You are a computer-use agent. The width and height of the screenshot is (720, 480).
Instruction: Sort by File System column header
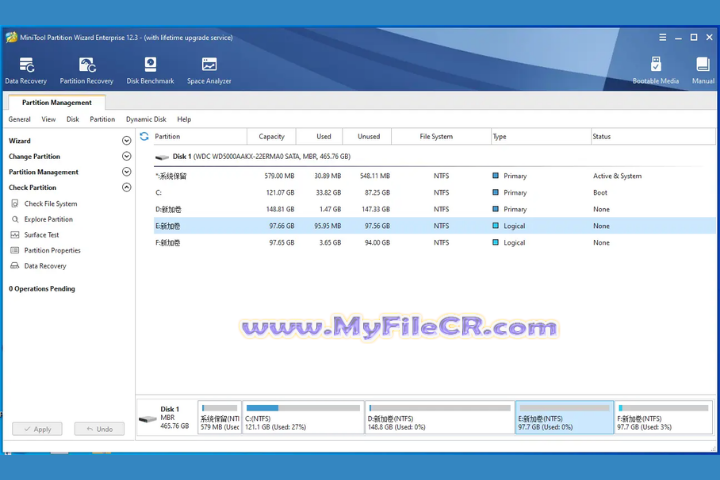441,136
